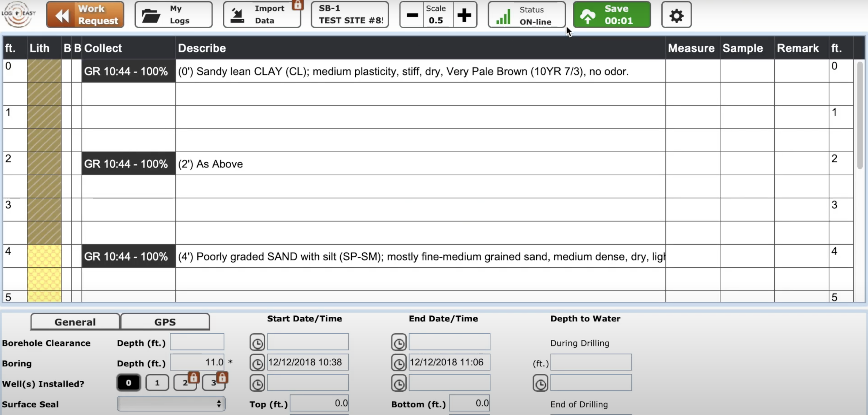Switch to the General tab

click(75, 322)
